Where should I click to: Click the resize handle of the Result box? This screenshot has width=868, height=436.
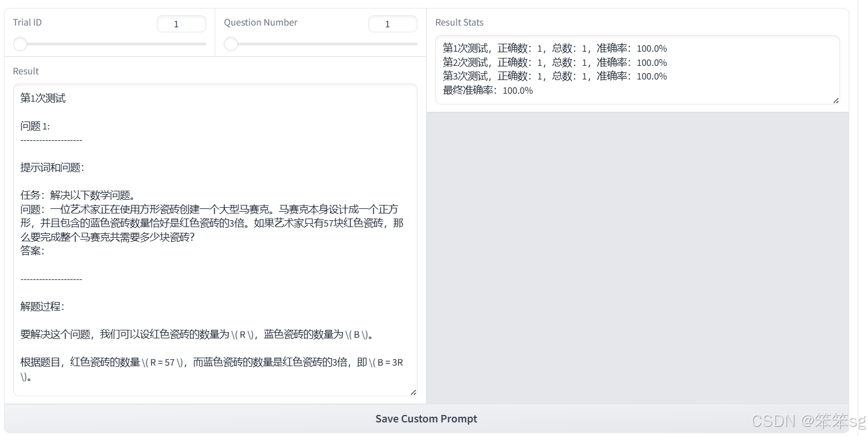[414, 392]
